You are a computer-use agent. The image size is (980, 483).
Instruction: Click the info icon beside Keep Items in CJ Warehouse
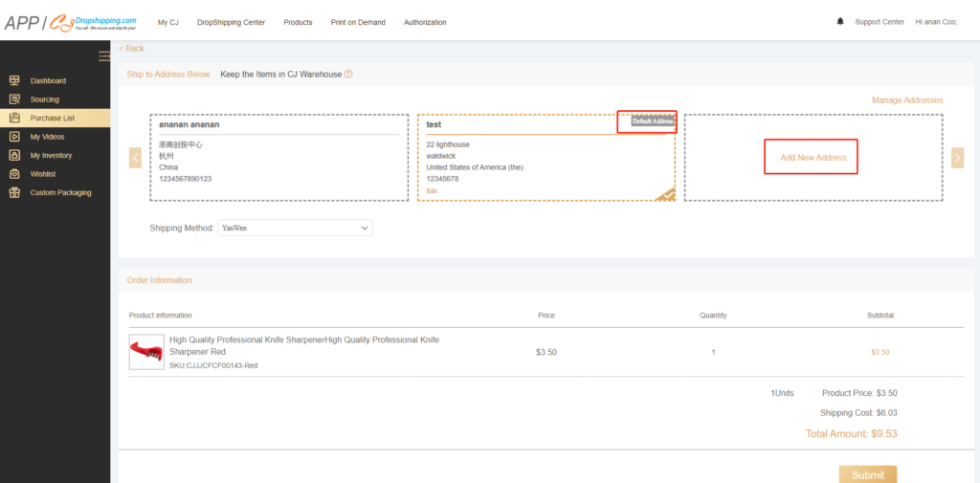(348, 75)
